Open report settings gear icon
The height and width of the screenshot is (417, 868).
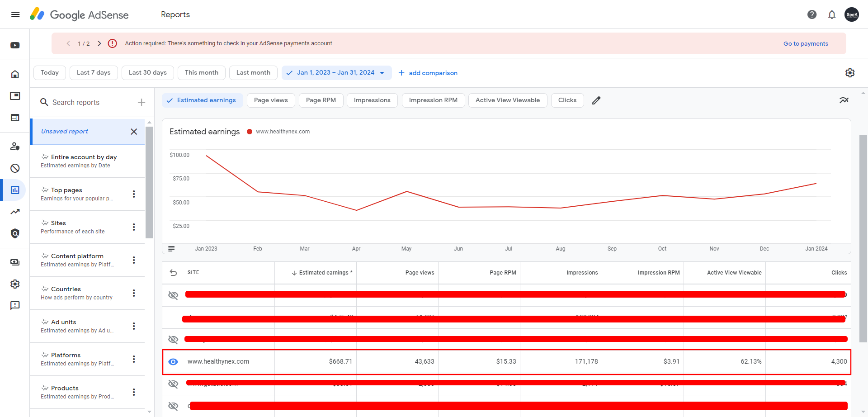(x=850, y=73)
